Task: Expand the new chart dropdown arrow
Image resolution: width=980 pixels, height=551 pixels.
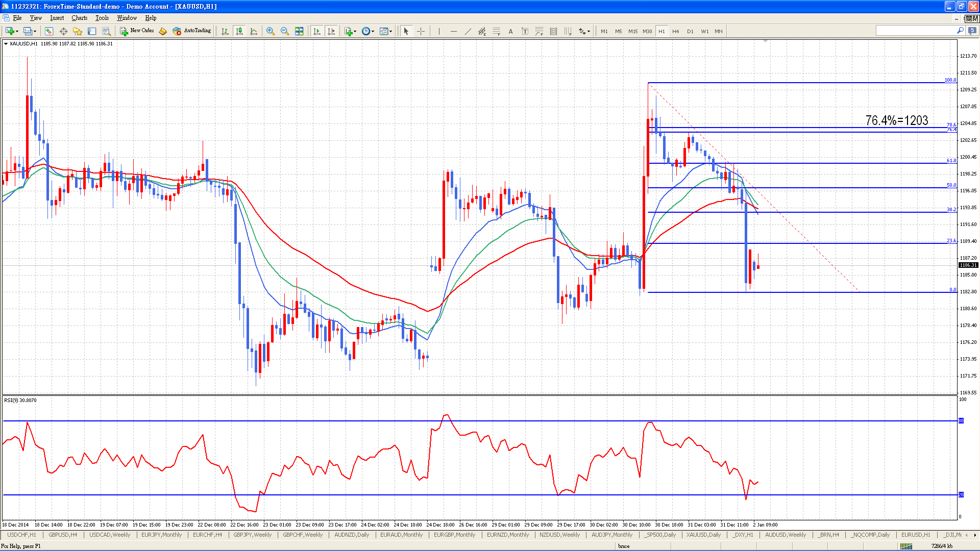Action: (x=17, y=31)
